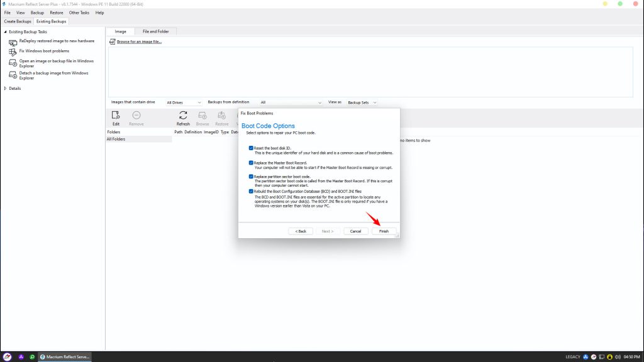The height and width of the screenshot is (362, 644).
Task: Click the Macrium Reflect taskbar button
Action: (65, 357)
